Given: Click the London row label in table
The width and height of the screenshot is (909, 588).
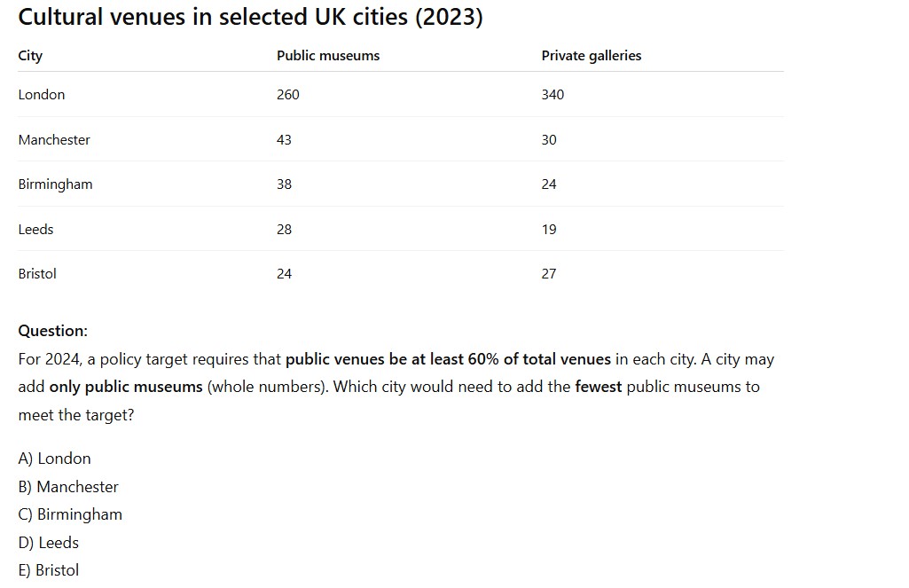Looking at the screenshot, I should 42,95.
